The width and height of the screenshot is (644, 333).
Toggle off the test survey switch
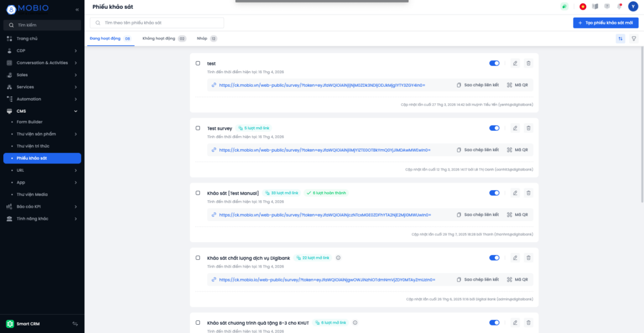[494, 63]
